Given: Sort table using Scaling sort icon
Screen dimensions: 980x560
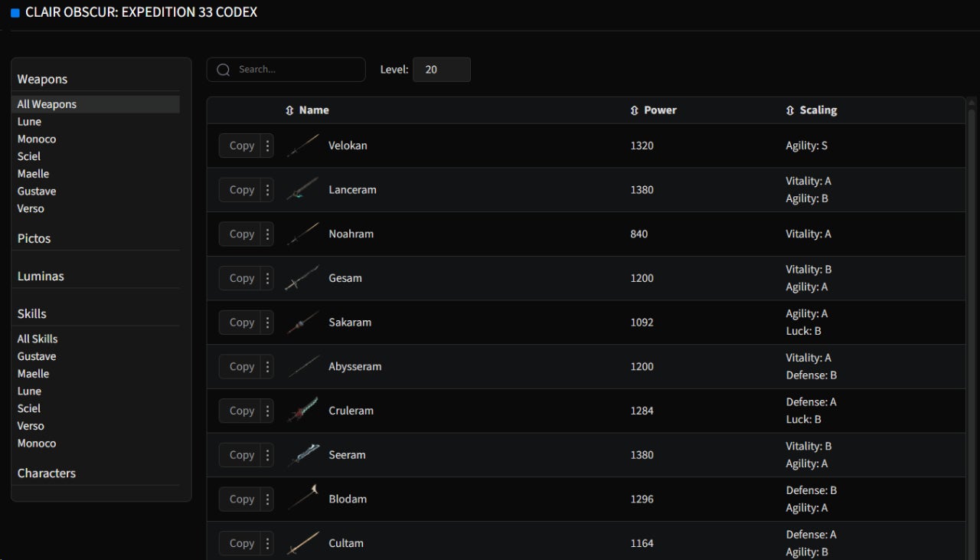Looking at the screenshot, I should [x=790, y=110].
